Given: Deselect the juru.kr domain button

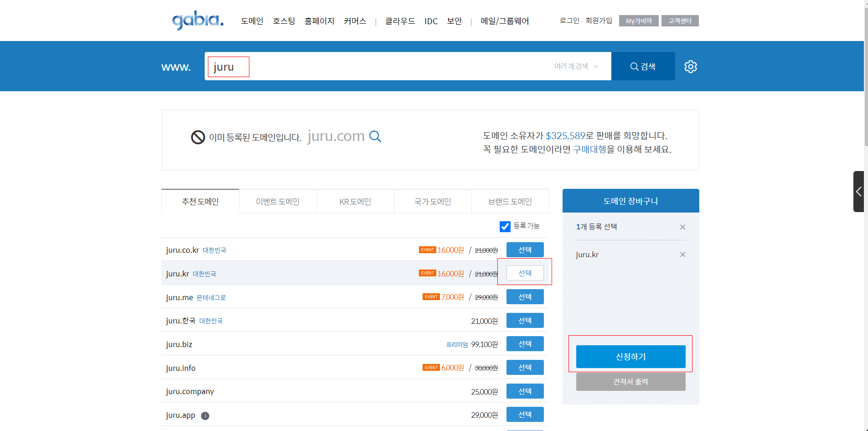Looking at the screenshot, I should [525, 273].
